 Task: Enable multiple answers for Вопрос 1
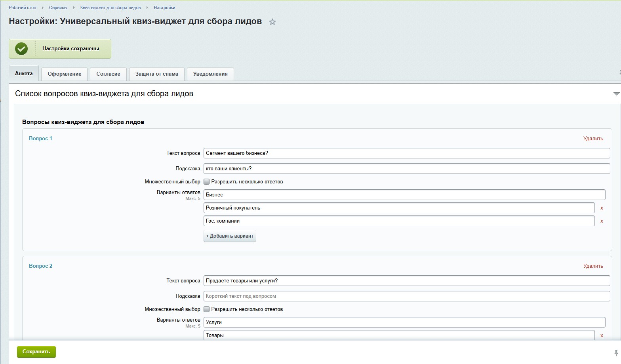click(x=206, y=182)
